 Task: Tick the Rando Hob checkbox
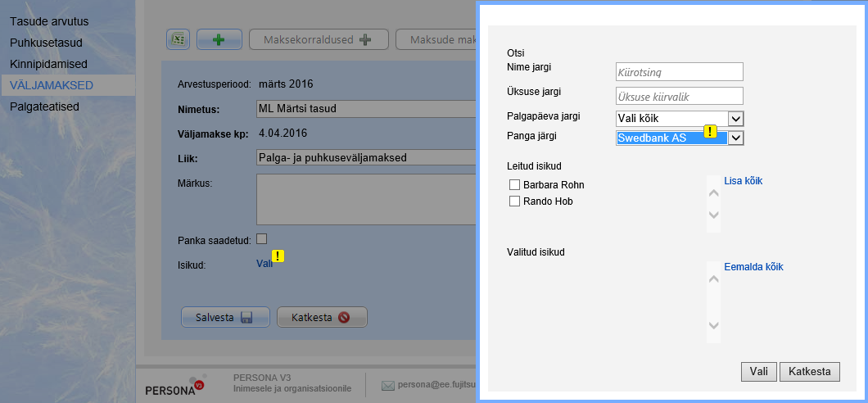point(514,201)
